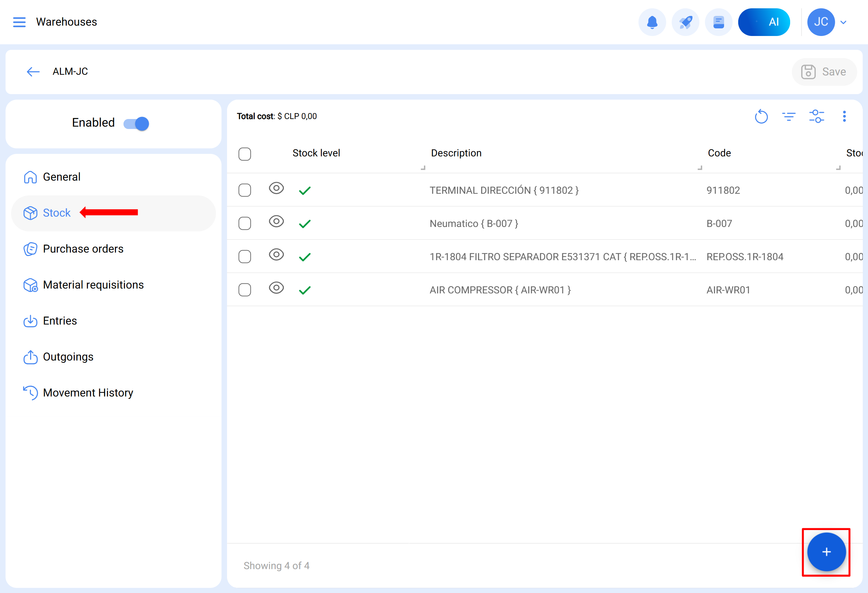Open the notifications bell icon
The image size is (868, 593).
[x=652, y=22]
